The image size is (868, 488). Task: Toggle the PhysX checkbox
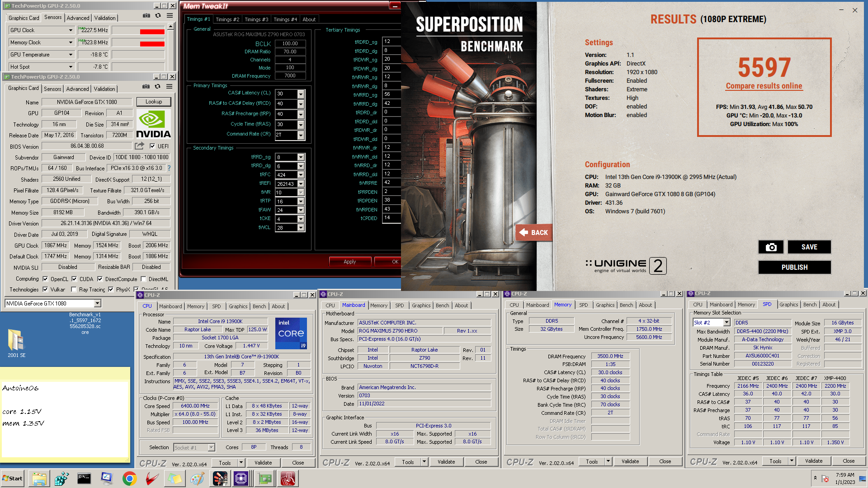pos(111,290)
